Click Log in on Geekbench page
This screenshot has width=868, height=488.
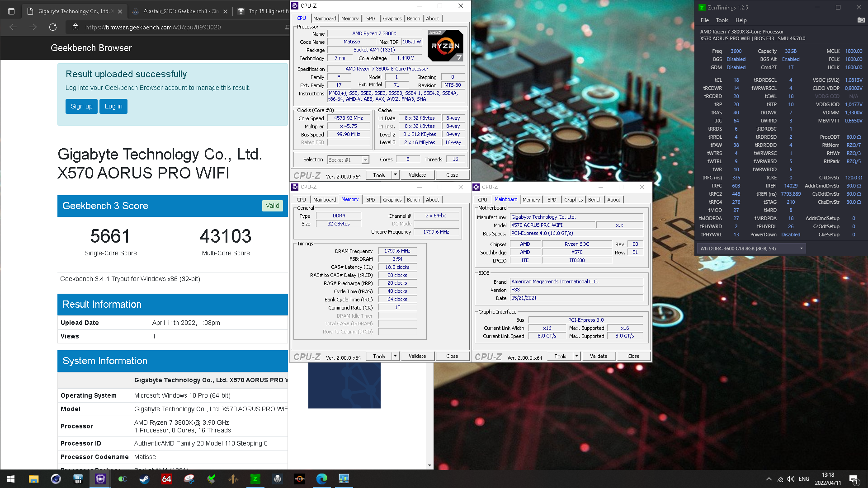[113, 107]
